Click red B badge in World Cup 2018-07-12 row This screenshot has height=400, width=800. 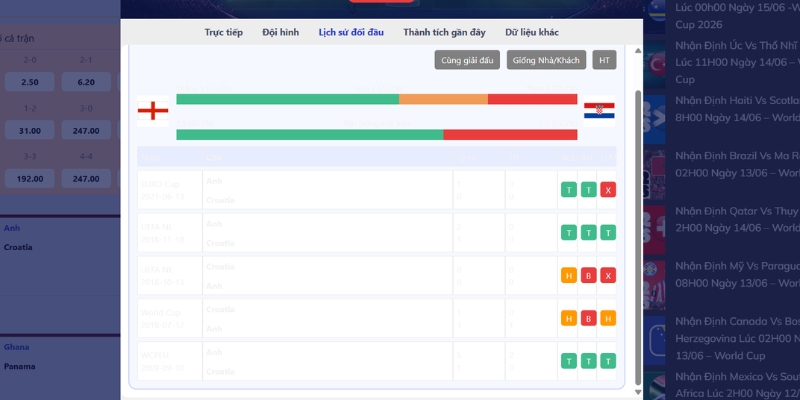pos(588,318)
